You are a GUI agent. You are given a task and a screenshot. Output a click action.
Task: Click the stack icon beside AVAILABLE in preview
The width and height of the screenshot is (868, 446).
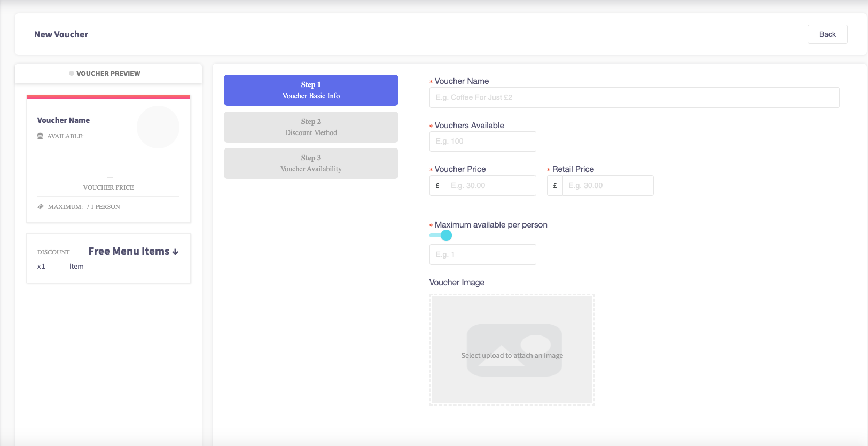pos(40,136)
